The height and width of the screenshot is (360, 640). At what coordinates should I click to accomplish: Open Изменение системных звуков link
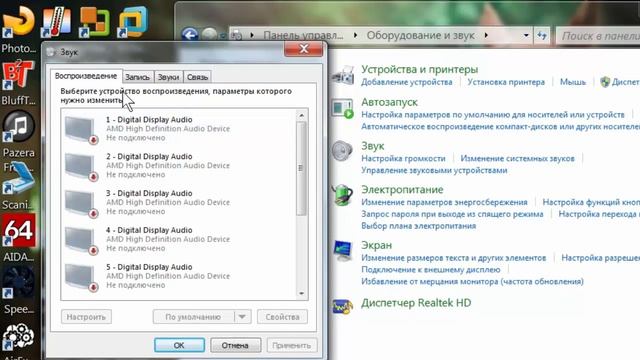(518, 158)
